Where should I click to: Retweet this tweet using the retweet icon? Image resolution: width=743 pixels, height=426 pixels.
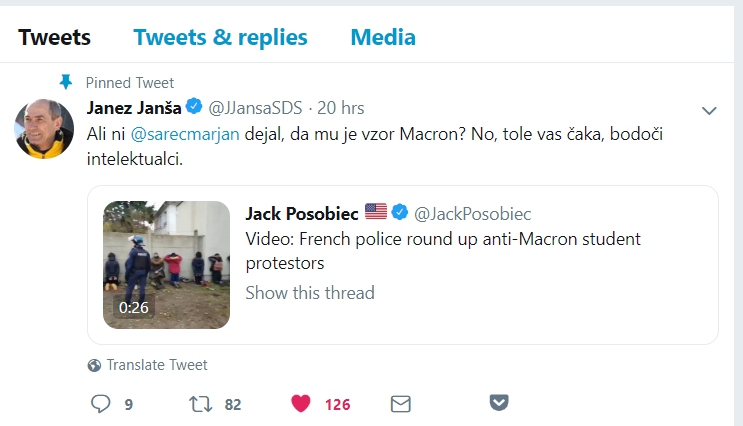point(200,404)
